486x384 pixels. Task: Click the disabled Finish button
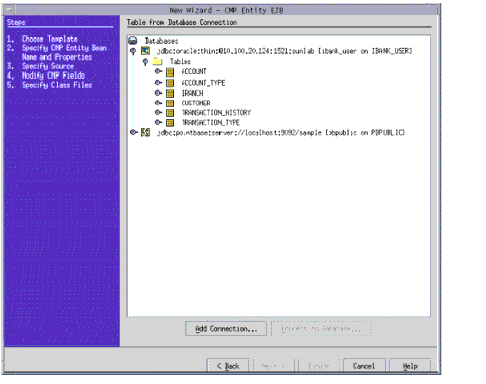click(319, 366)
